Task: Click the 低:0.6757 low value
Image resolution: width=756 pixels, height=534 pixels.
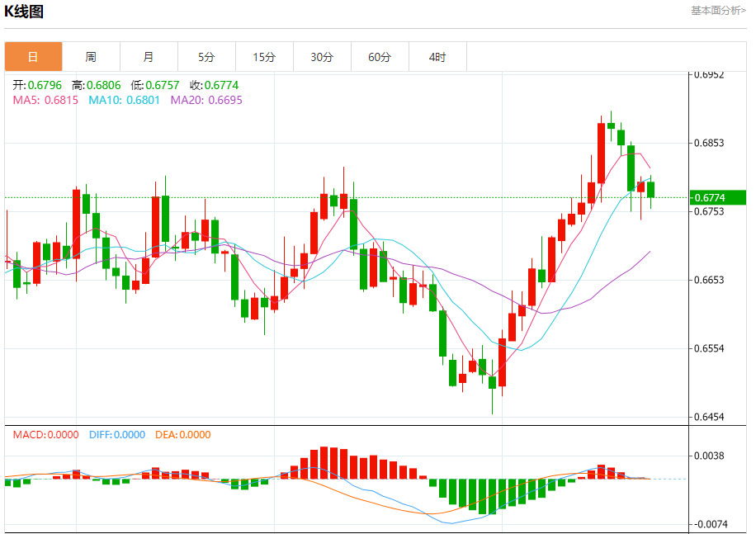Action: click(155, 85)
